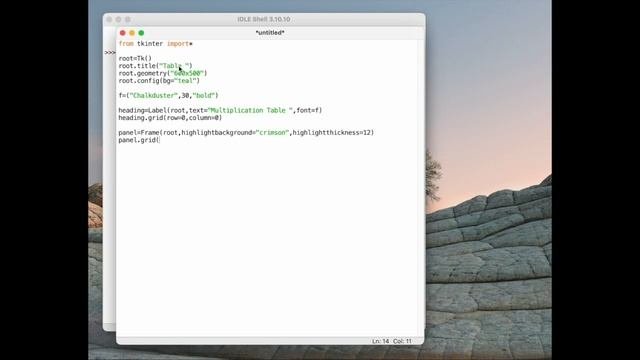Click the IDLE Shell 3.10.10 title bar
Screen dimensions: 640x360
[264, 19]
